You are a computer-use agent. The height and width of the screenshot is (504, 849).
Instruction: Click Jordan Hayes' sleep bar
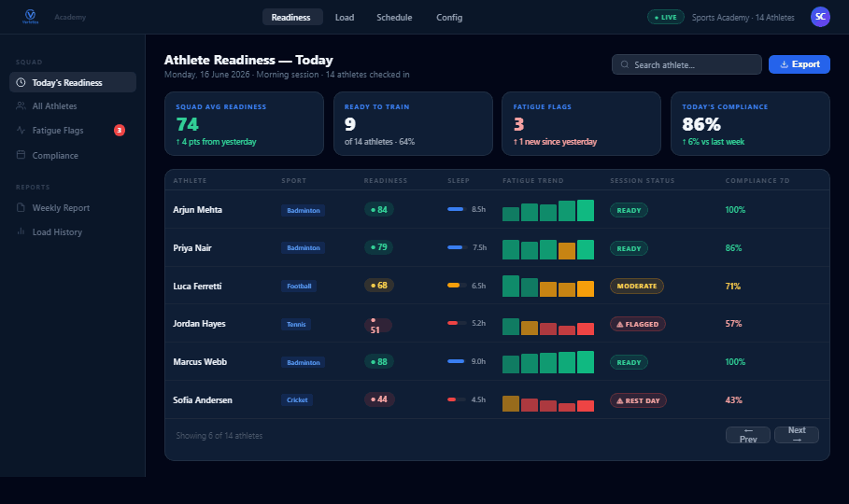click(x=457, y=323)
